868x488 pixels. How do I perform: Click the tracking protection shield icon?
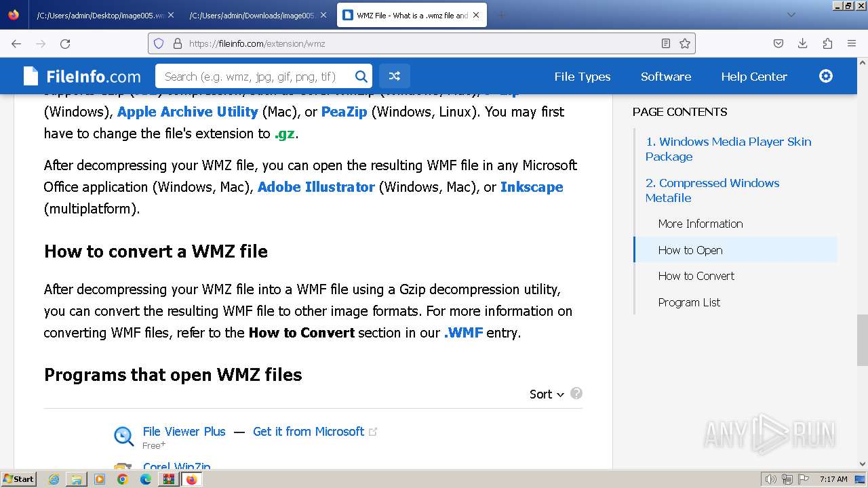click(159, 43)
